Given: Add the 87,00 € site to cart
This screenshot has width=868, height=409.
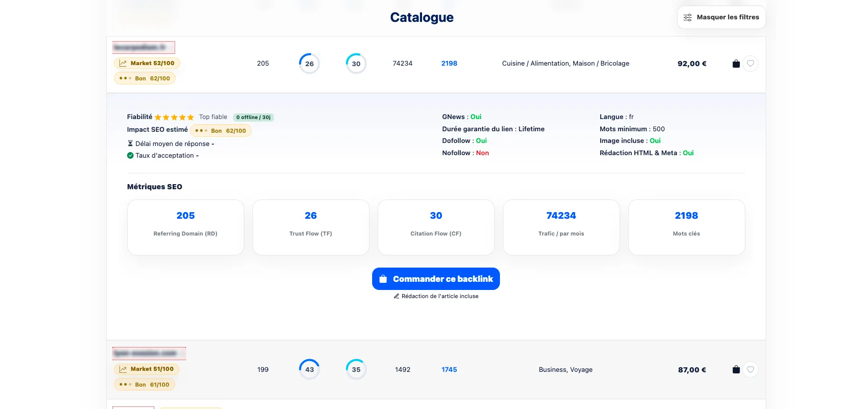Looking at the screenshot, I should (736, 370).
